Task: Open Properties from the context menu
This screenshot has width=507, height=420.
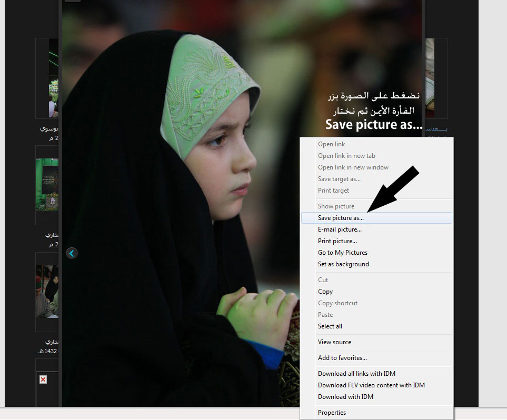Action: tap(332, 412)
